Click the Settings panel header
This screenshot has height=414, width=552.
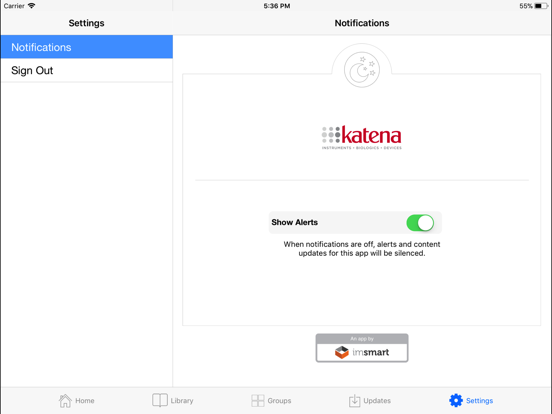pos(87,23)
